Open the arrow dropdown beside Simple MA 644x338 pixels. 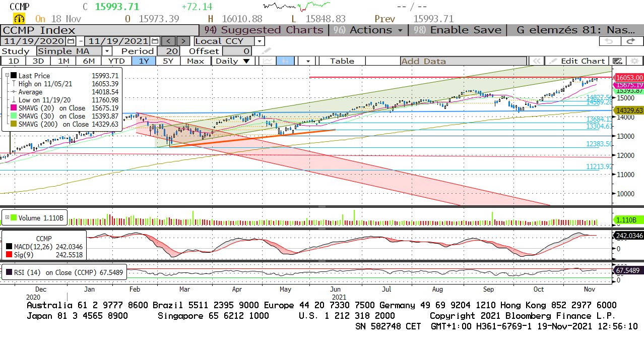click(x=107, y=51)
